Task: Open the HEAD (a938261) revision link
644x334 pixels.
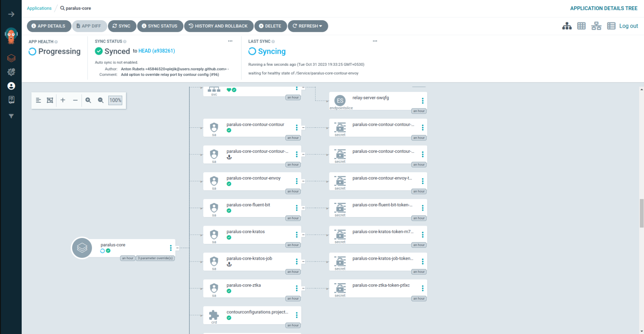Action: pyautogui.click(x=157, y=51)
